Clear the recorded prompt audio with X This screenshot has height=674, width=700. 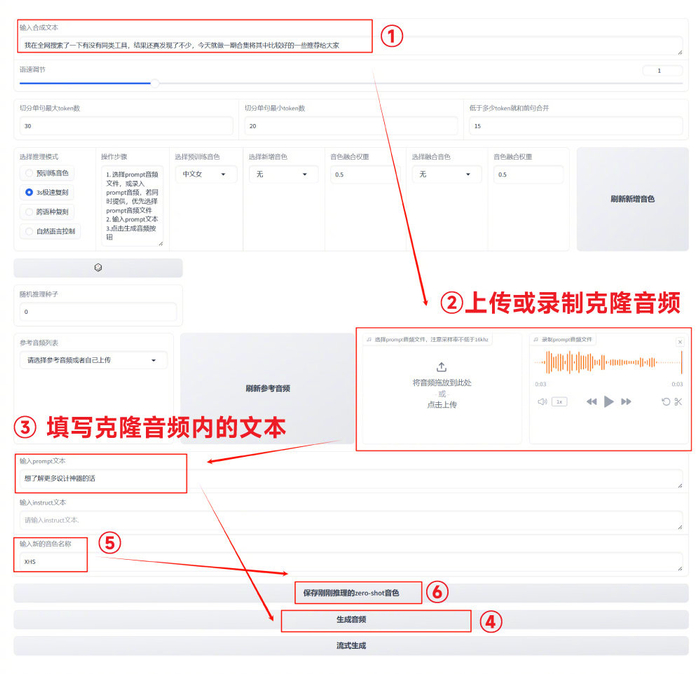tap(680, 342)
